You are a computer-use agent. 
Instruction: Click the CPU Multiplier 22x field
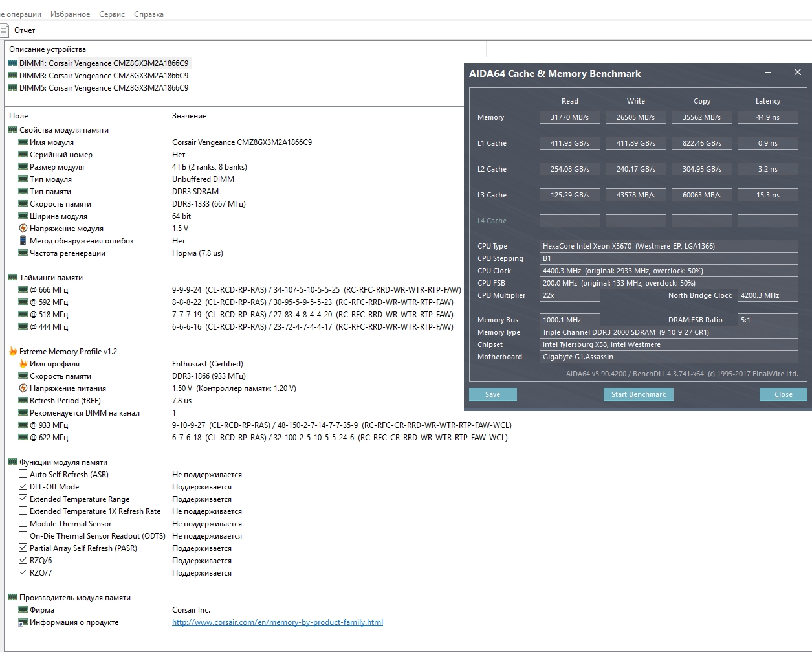569,295
